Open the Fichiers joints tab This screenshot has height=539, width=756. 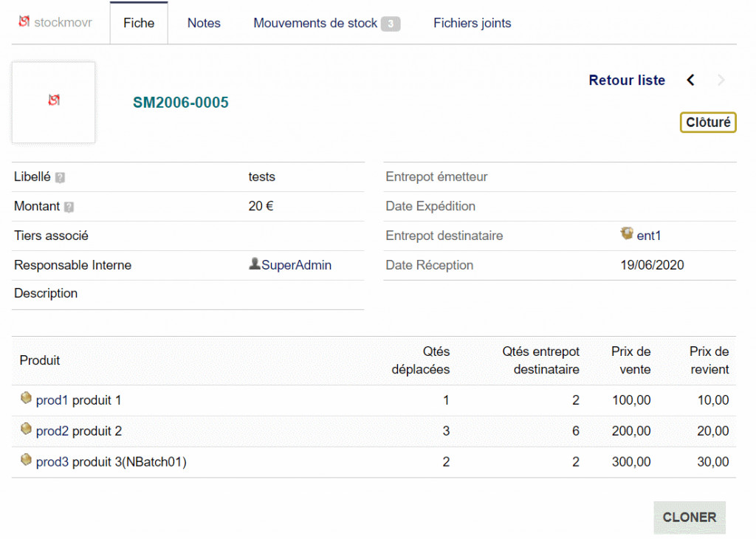472,23
